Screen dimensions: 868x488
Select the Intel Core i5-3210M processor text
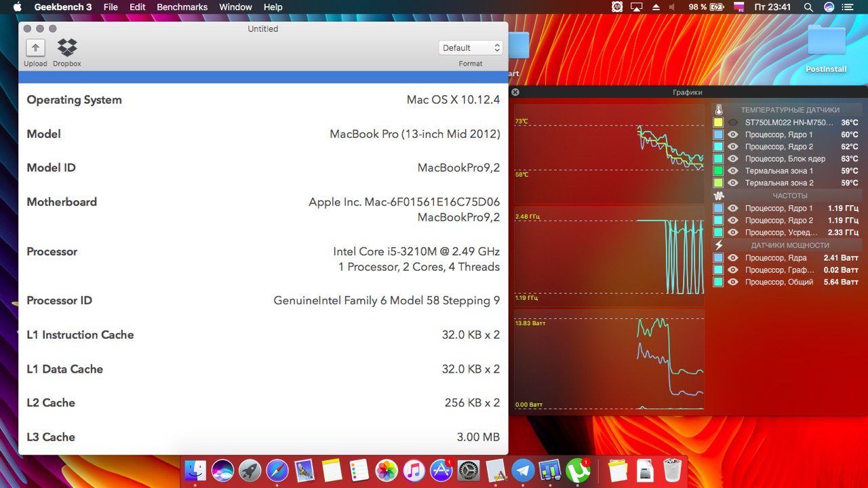click(416, 251)
